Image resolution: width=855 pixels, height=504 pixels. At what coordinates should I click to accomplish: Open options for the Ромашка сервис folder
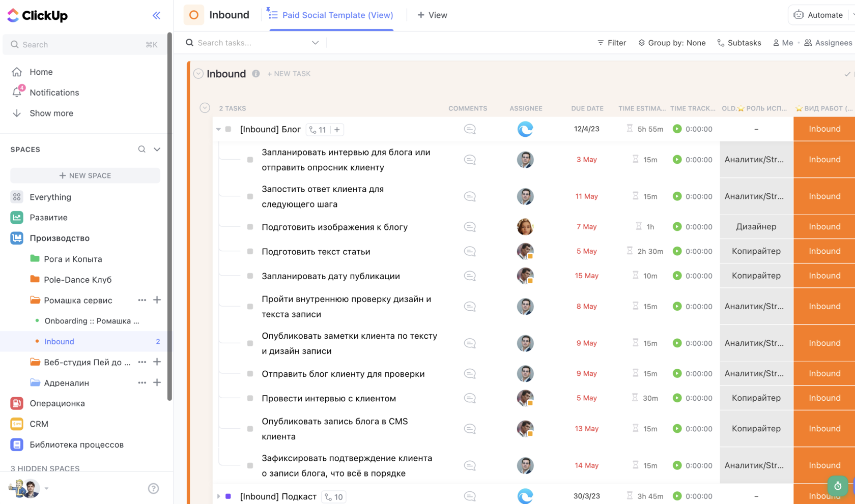tap(142, 300)
